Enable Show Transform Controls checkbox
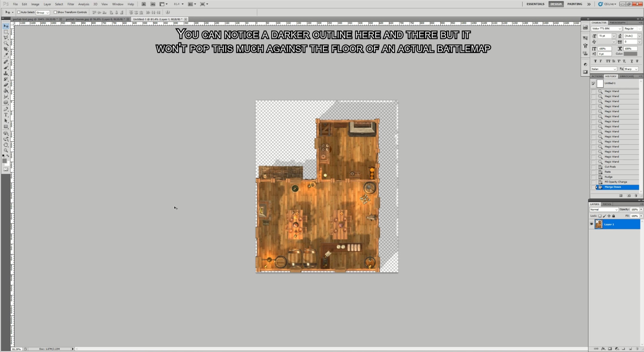This screenshot has height=352, width=644. coord(55,12)
